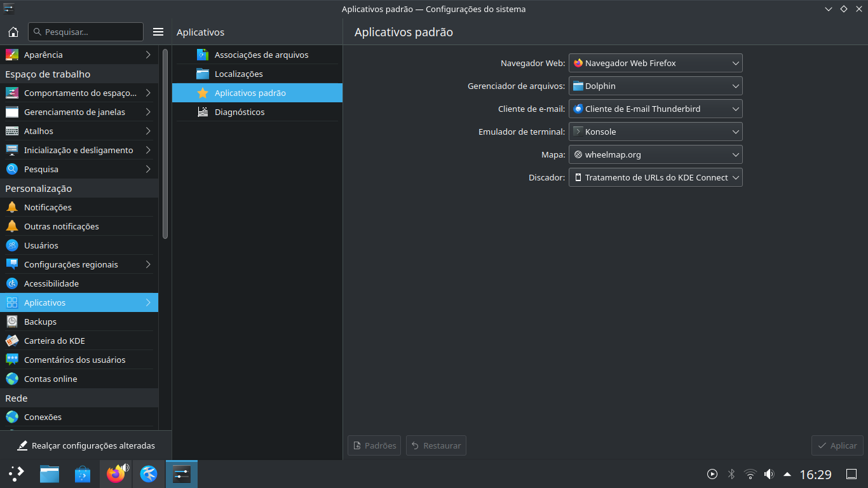The height and width of the screenshot is (488, 868).
Task: Toggle Realçar configurações alteradas
Action: [x=86, y=445]
